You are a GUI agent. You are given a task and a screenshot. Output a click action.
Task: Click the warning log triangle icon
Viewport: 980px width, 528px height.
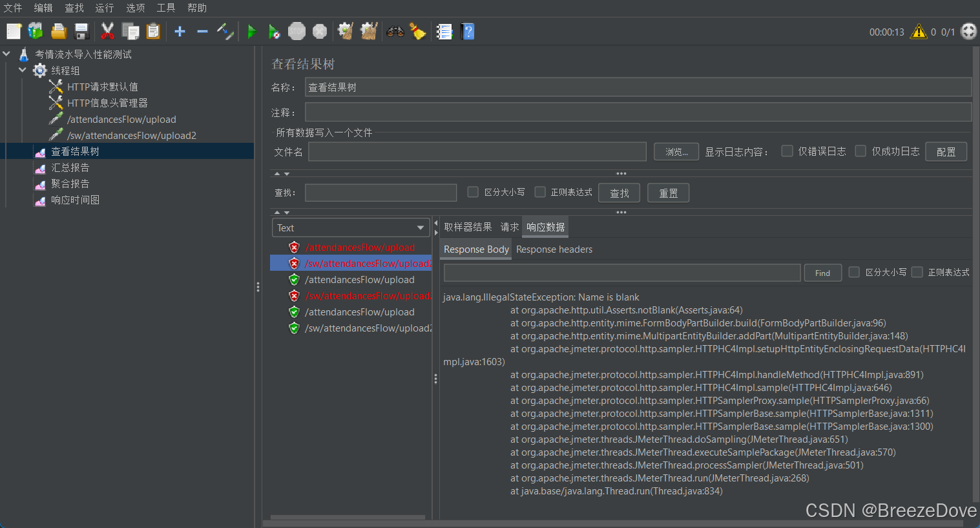point(919,31)
